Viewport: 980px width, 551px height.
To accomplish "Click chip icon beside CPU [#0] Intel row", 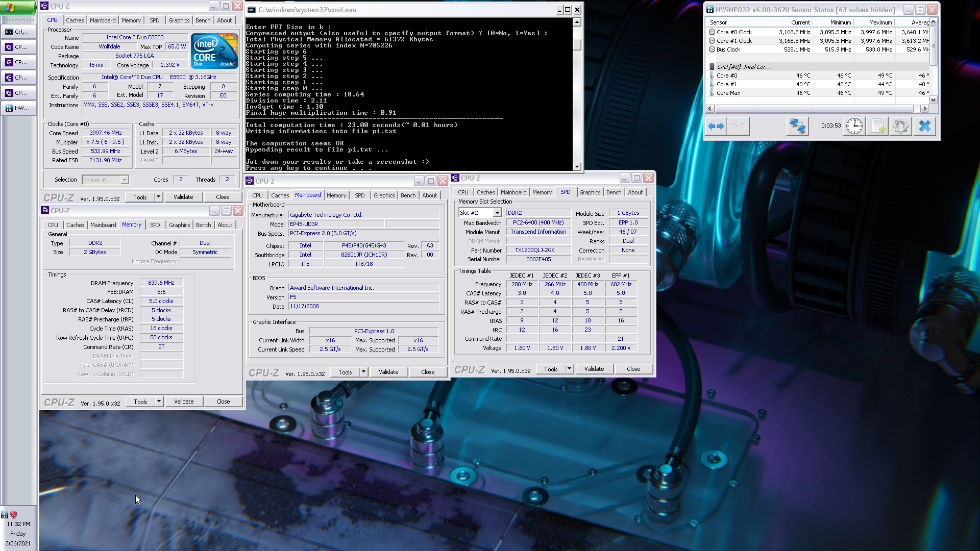I will pyautogui.click(x=712, y=67).
